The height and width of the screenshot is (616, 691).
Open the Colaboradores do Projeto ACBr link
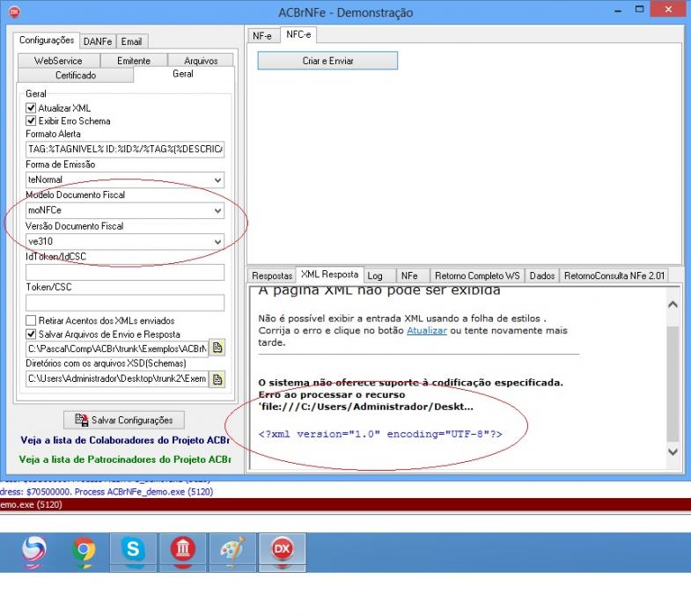click(x=125, y=440)
